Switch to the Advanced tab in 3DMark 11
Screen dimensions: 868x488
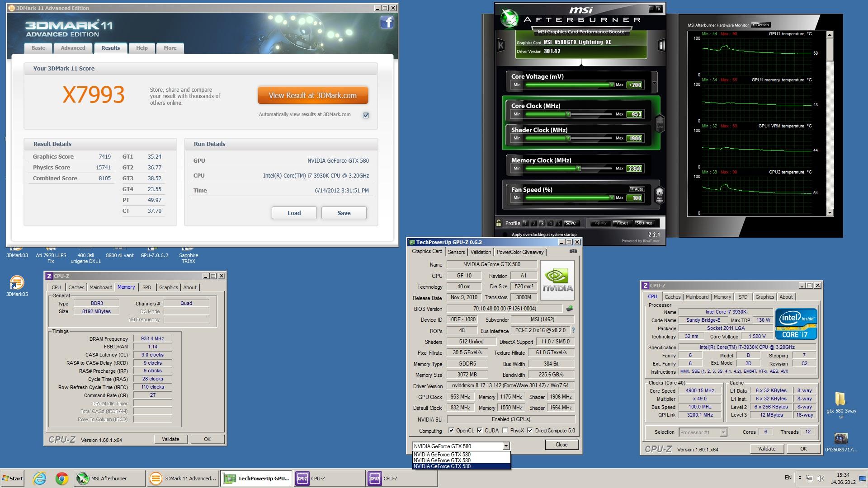point(73,48)
